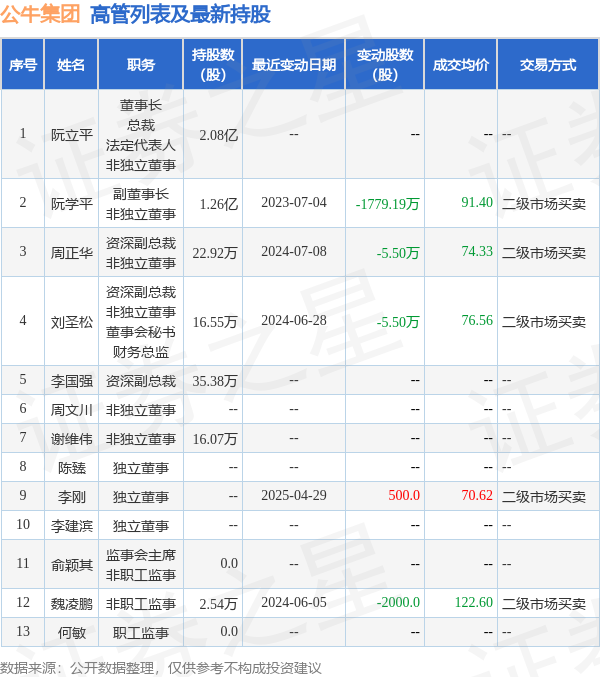
Task: Click the 交易方式 column header
Action: point(548,65)
